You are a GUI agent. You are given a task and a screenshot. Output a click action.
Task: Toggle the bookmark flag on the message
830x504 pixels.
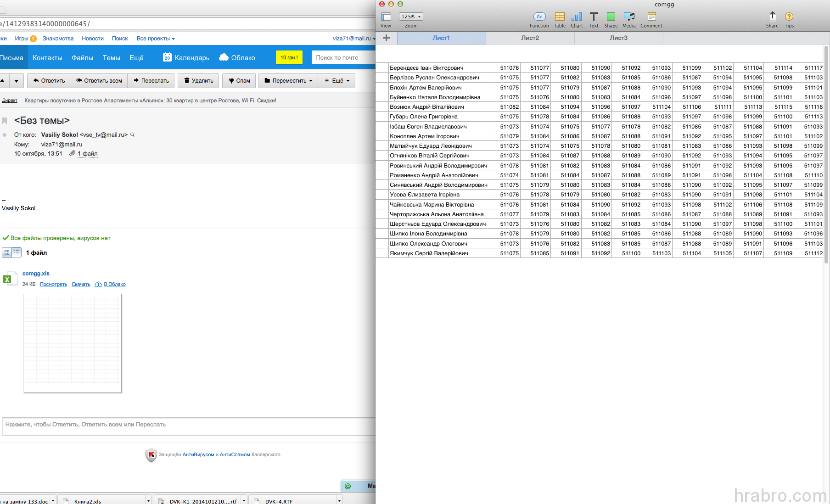(5, 121)
